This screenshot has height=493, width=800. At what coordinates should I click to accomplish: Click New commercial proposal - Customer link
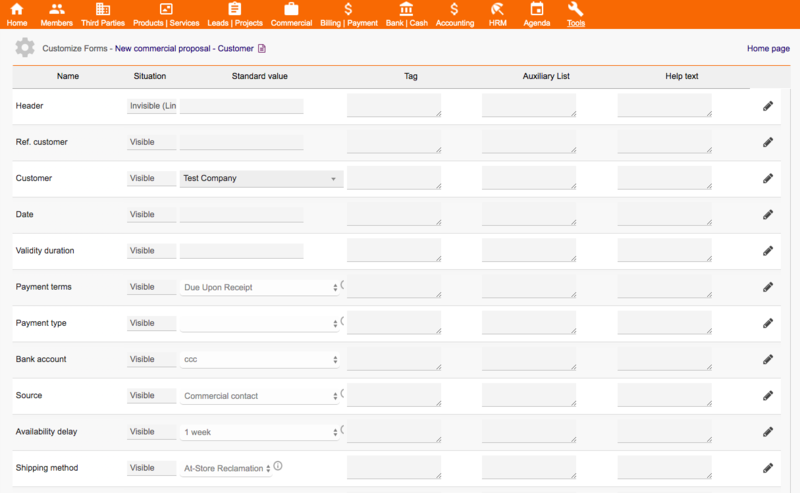click(184, 48)
